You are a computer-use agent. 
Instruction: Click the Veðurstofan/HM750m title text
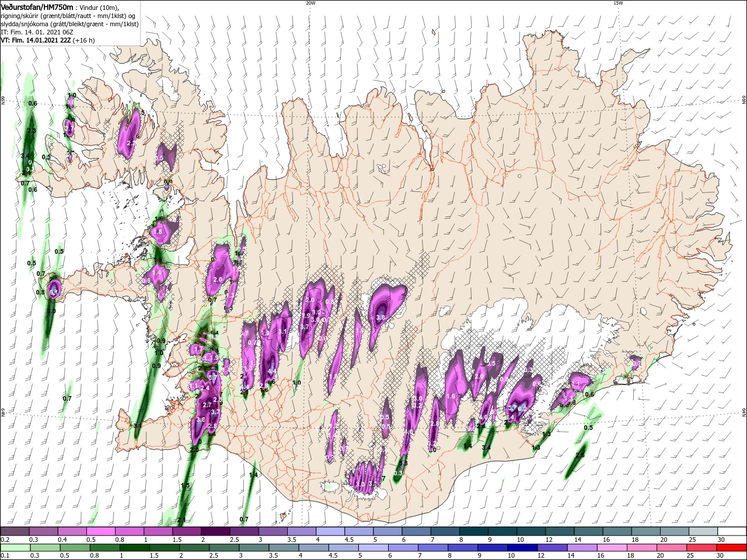37,6
